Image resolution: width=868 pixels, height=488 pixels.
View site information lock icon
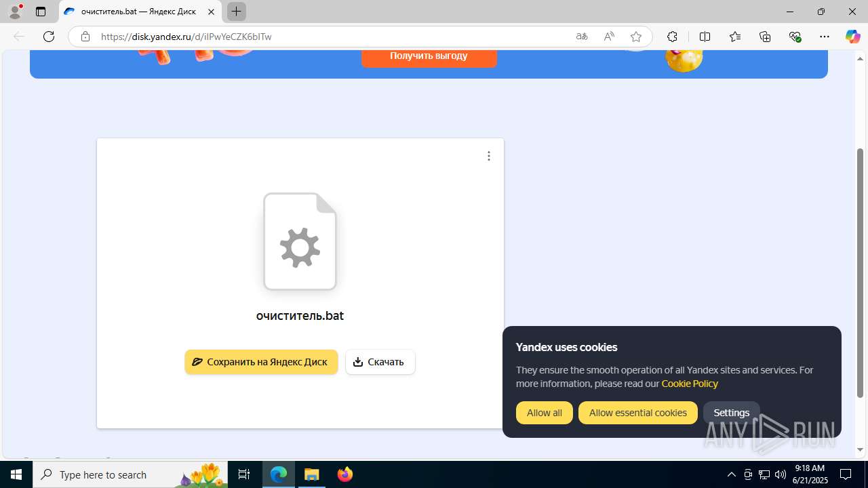[85, 37]
